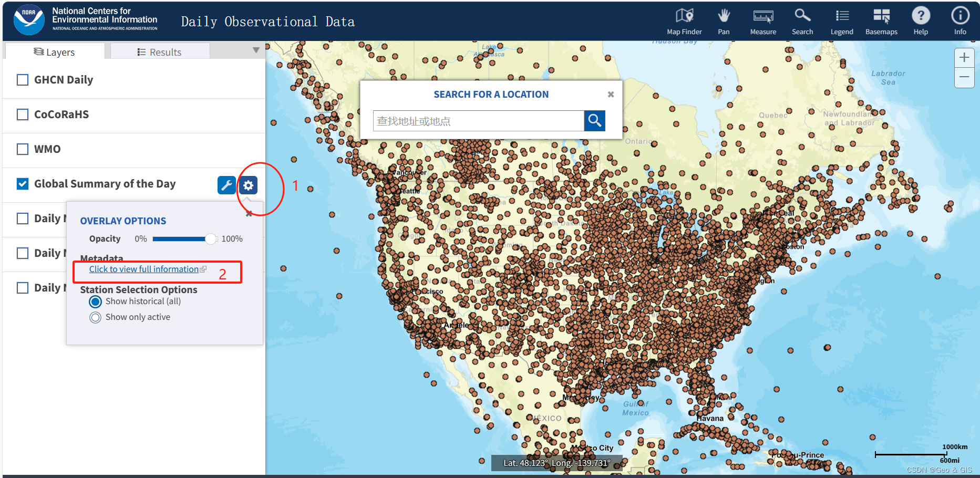
Task: Select the Pan tool
Action: (x=724, y=22)
